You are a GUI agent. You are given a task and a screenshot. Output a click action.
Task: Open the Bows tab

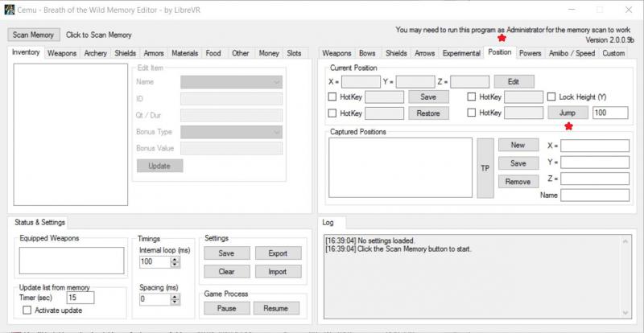[x=367, y=53]
